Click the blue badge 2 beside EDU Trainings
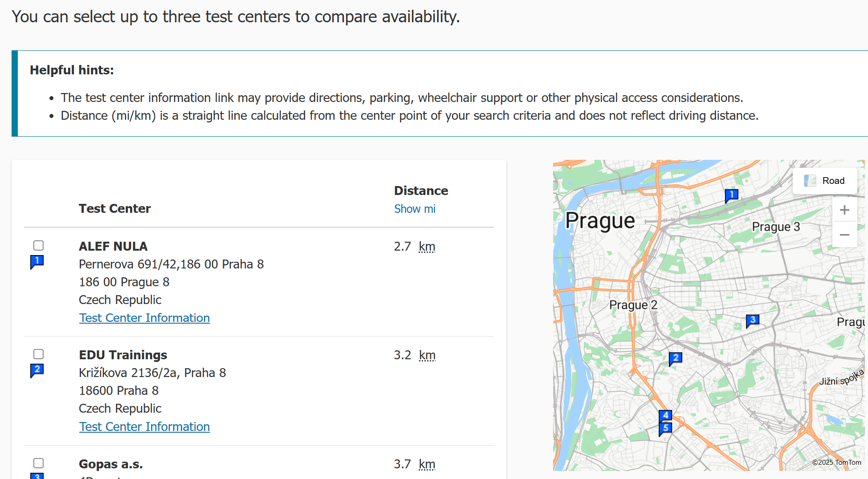Viewport: 868px width, 479px height. pyautogui.click(x=37, y=370)
